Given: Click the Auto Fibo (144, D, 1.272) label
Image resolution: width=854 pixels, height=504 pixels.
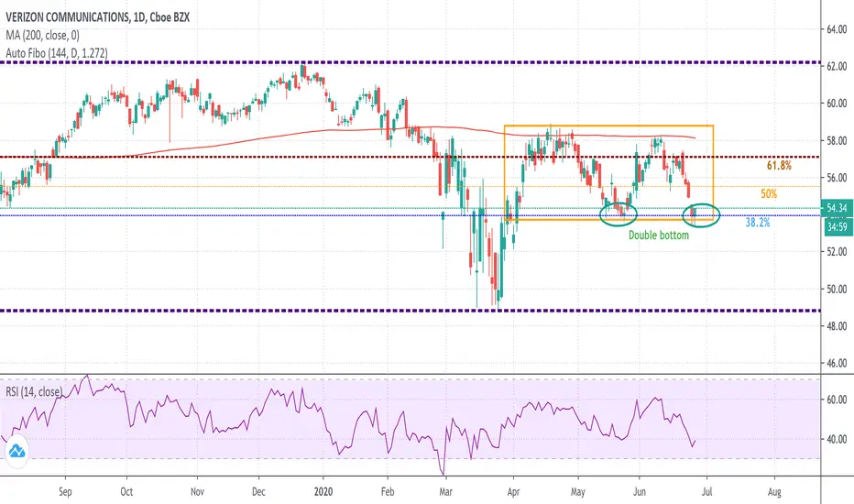Looking at the screenshot, I should (x=57, y=53).
